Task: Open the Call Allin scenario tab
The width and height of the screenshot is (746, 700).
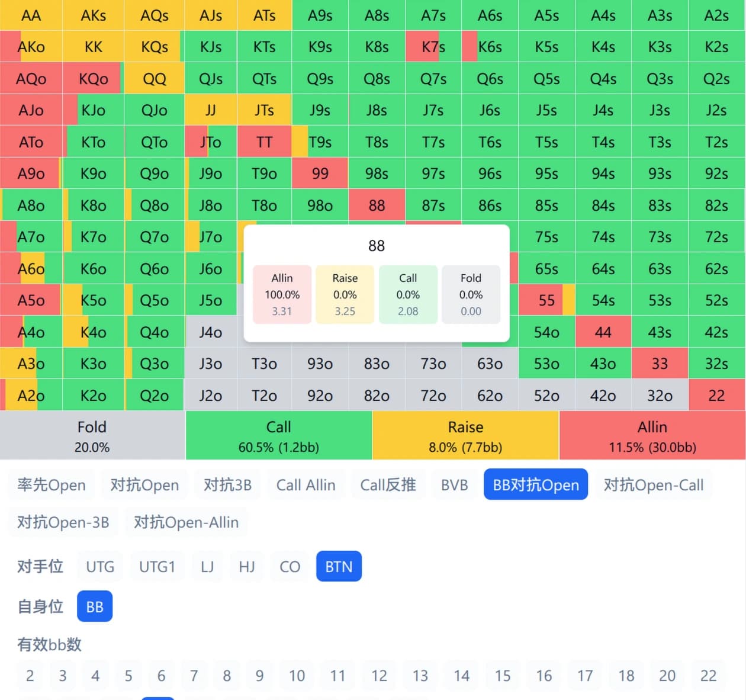Action: pyautogui.click(x=306, y=484)
